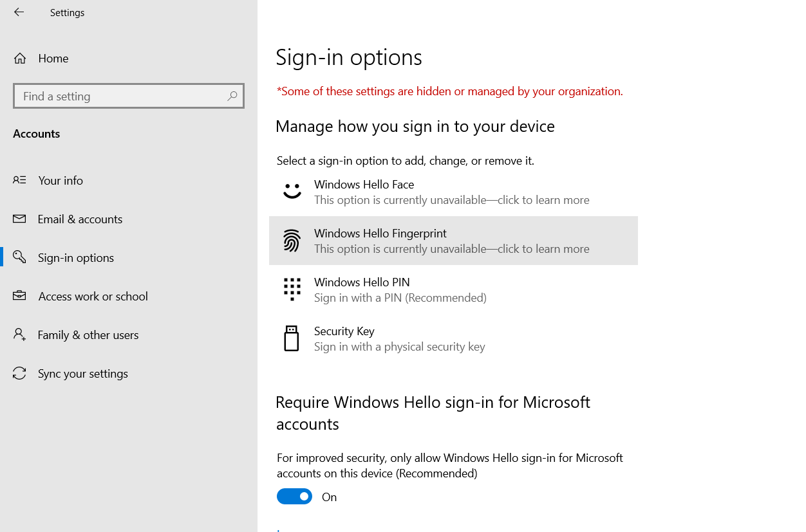Select the Windows Hello Face icon
Screen dimensions: 806x532
292,191
